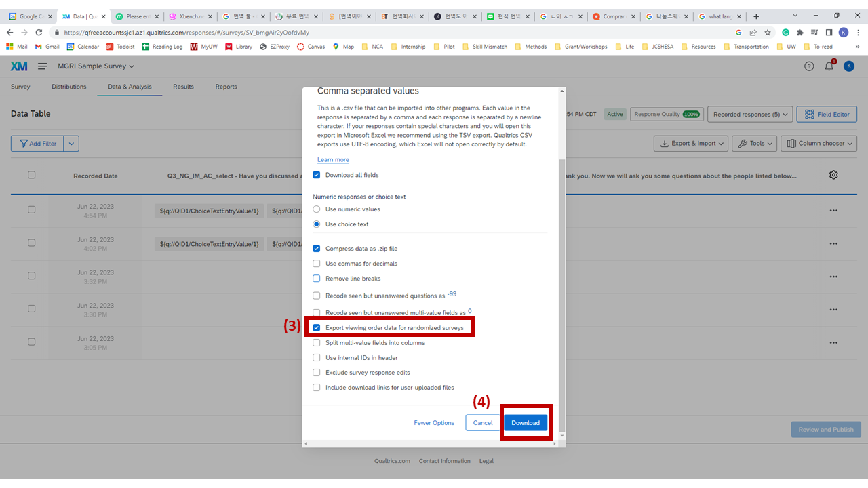868x488 pixels.
Task: Open the Distributions tab
Action: pos(68,87)
